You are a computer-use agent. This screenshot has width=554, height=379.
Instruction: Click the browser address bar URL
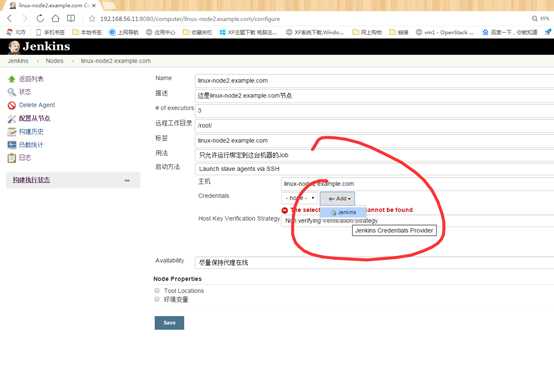click(x=190, y=19)
